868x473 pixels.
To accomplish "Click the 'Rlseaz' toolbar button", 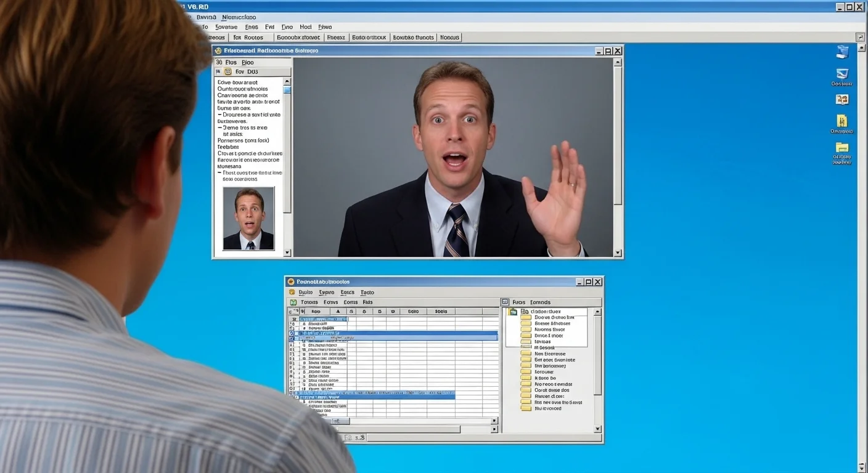I will coord(336,38).
